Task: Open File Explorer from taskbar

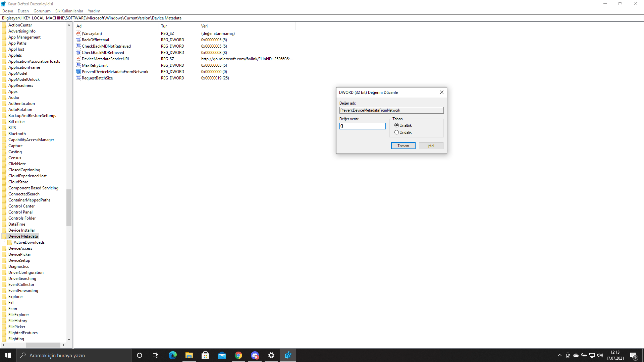Action: (x=189, y=355)
